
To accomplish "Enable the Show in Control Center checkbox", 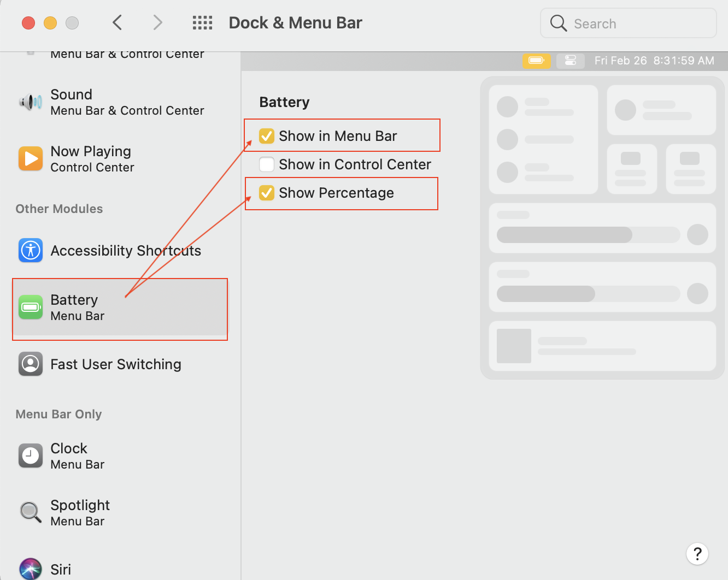I will pos(267,164).
